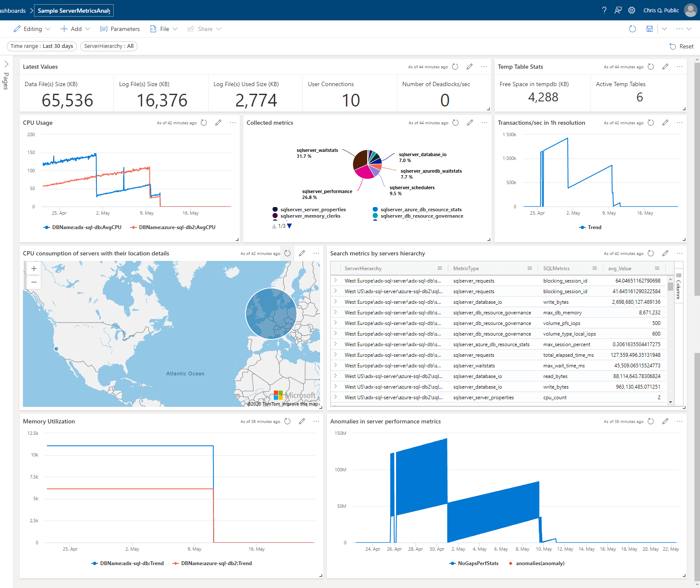Open more options for Temp Table Stats tile

click(x=679, y=67)
